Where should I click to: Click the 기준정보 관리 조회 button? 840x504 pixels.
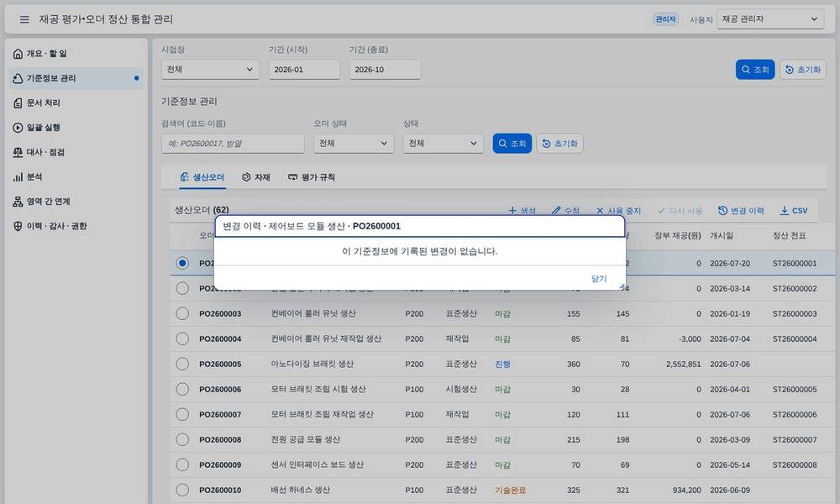[x=512, y=144]
